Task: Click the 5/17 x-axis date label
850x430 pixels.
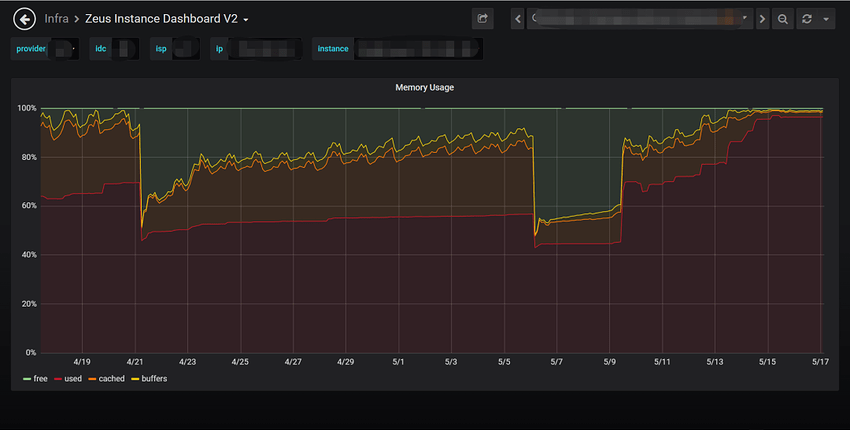Action: (820, 362)
